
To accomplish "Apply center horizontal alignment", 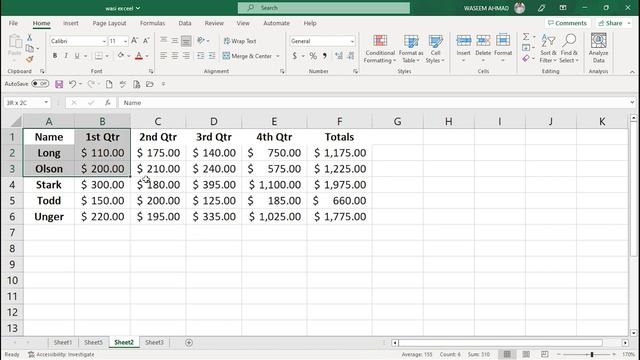I will [175, 56].
